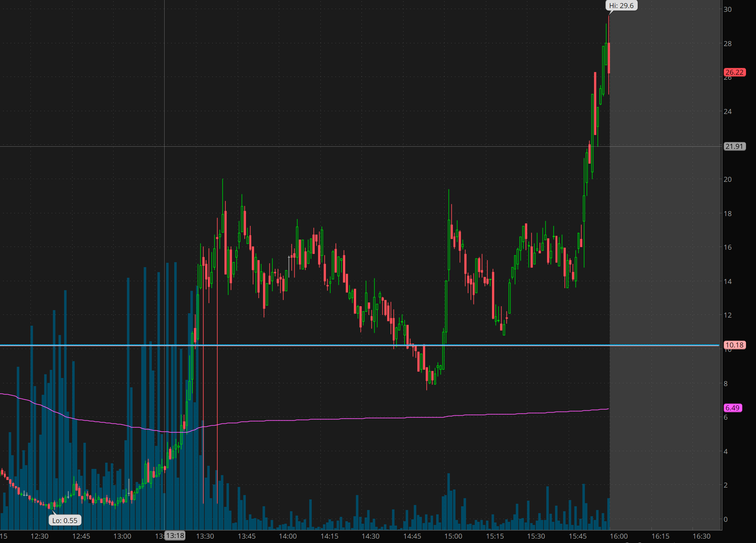This screenshot has width=756, height=543.
Task: Click the 12:30 time axis label
Action: click(x=39, y=536)
